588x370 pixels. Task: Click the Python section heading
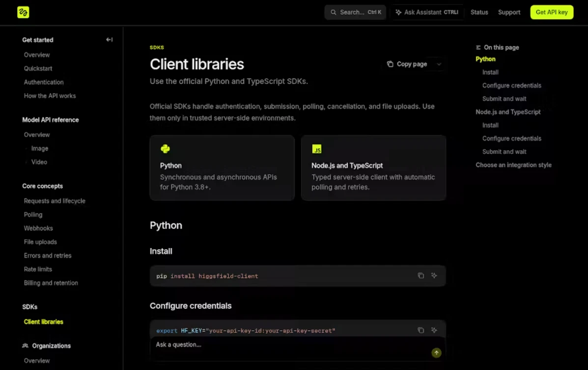pyautogui.click(x=166, y=225)
